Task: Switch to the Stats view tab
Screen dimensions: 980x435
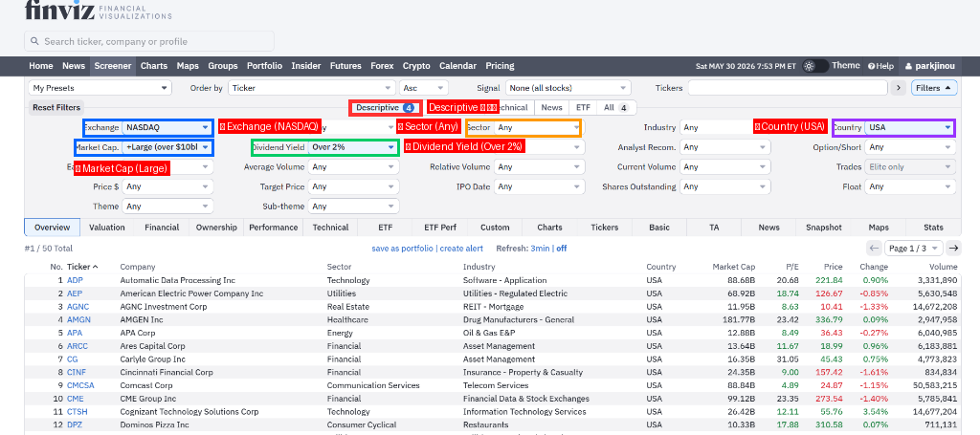Action: [x=934, y=228]
